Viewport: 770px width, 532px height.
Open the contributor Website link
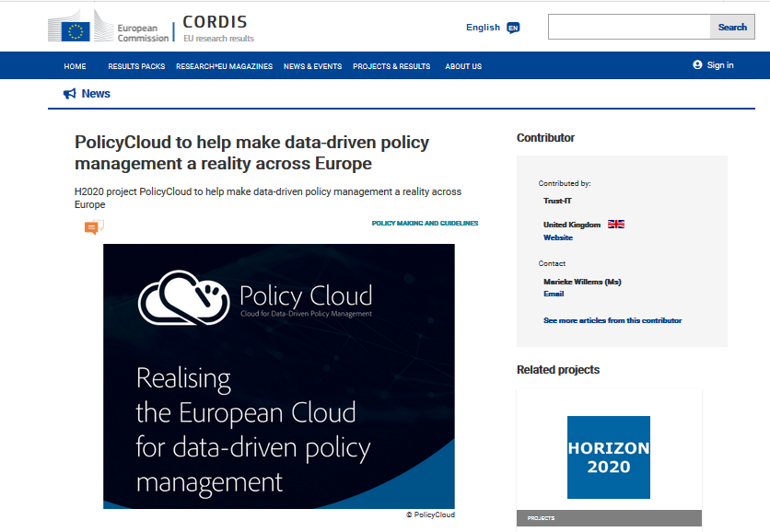(558, 237)
